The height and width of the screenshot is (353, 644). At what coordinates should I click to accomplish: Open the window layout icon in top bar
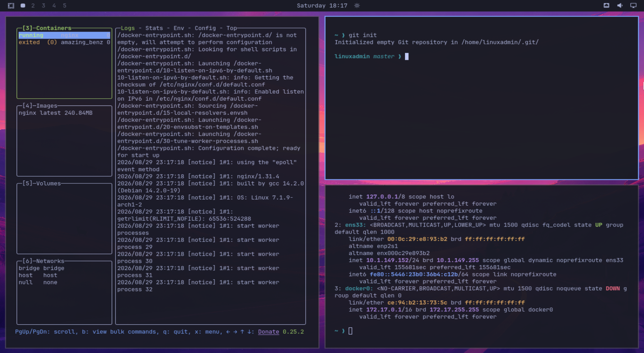[11, 6]
